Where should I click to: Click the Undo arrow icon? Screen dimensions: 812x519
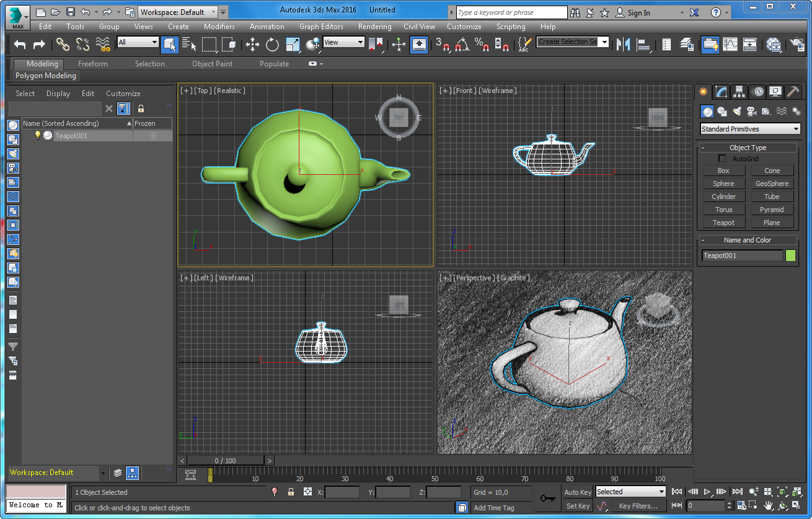[x=20, y=44]
